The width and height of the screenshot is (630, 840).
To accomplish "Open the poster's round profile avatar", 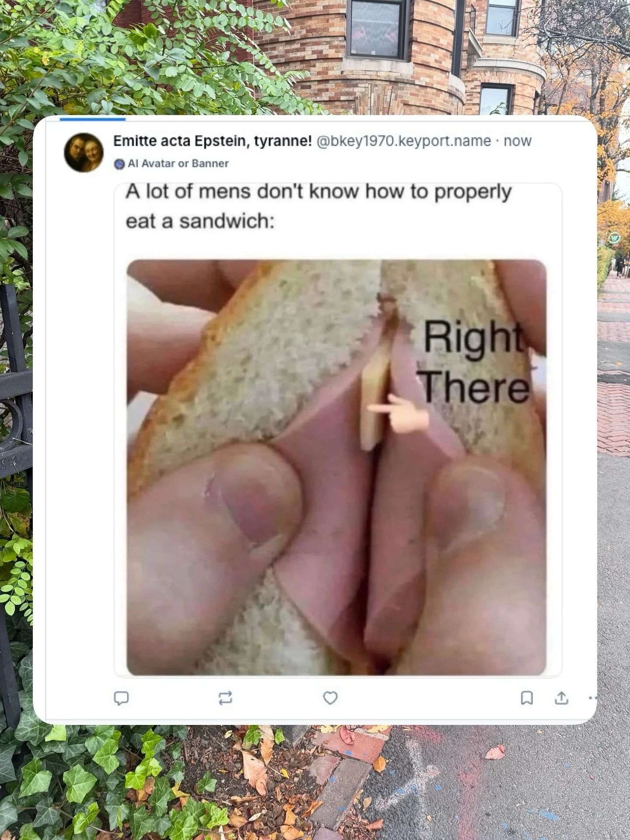I will (x=84, y=152).
